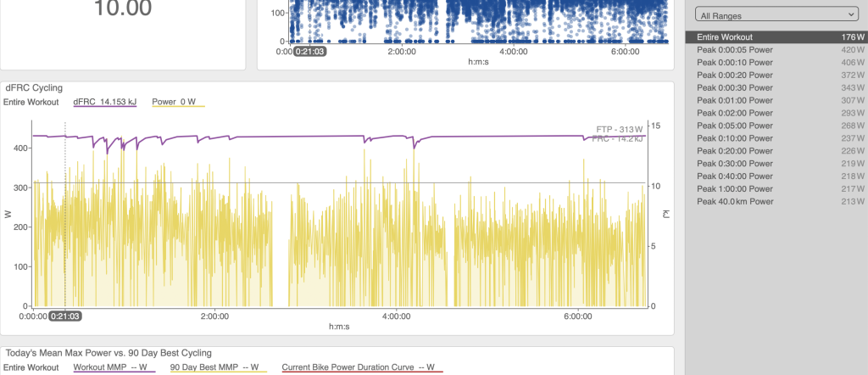The height and width of the screenshot is (375, 868).
Task: Toggle Current Bike Power Duration Curve series
Action: pyautogui.click(x=363, y=367)
